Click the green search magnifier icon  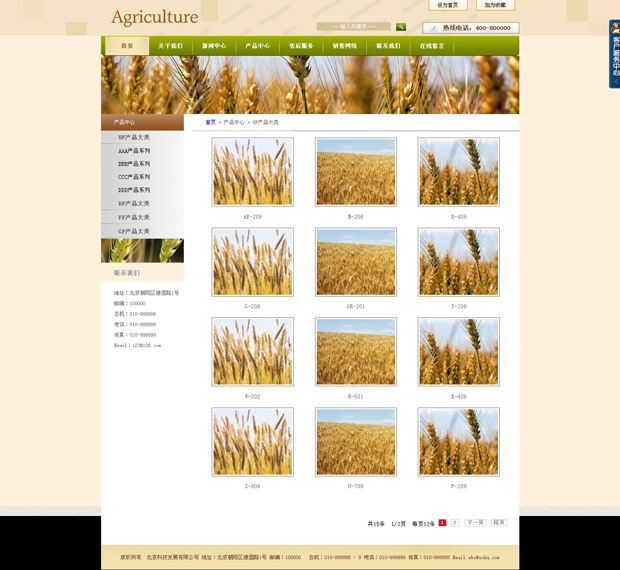click(401, 27)
